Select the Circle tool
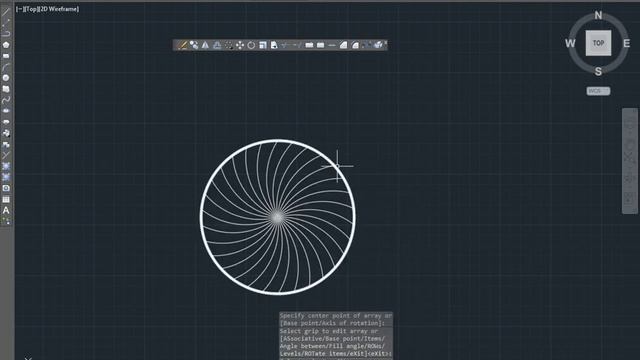Screen dimensions: 640x360 coord(6,78)
